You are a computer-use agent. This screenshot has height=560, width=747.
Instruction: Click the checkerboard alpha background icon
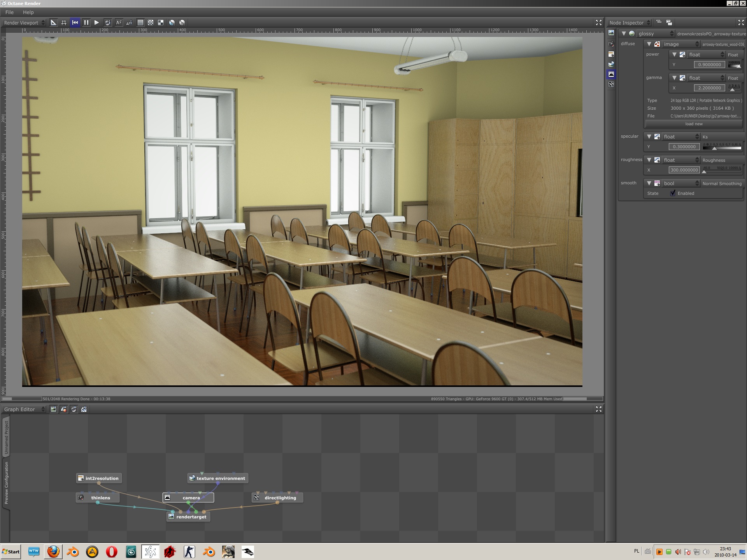pyautogui.click(x=151, y=23)
